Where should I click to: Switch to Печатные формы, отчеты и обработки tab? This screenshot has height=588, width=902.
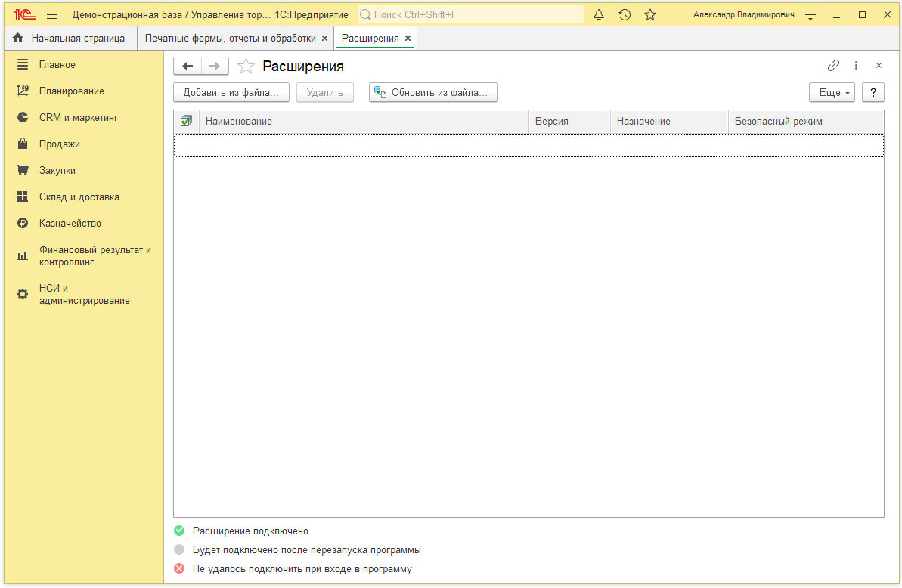pyautogui.click(x=230, y=38)
